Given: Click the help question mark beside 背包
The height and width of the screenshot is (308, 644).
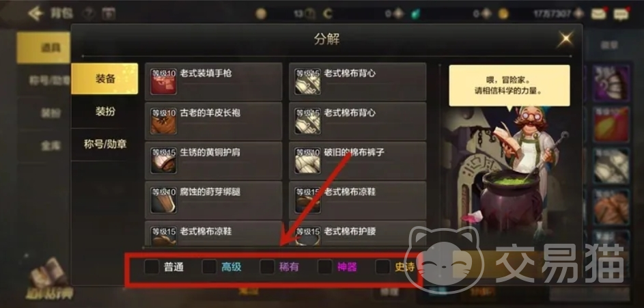Looking at the screenshot, I should click(x=87, y=14).
